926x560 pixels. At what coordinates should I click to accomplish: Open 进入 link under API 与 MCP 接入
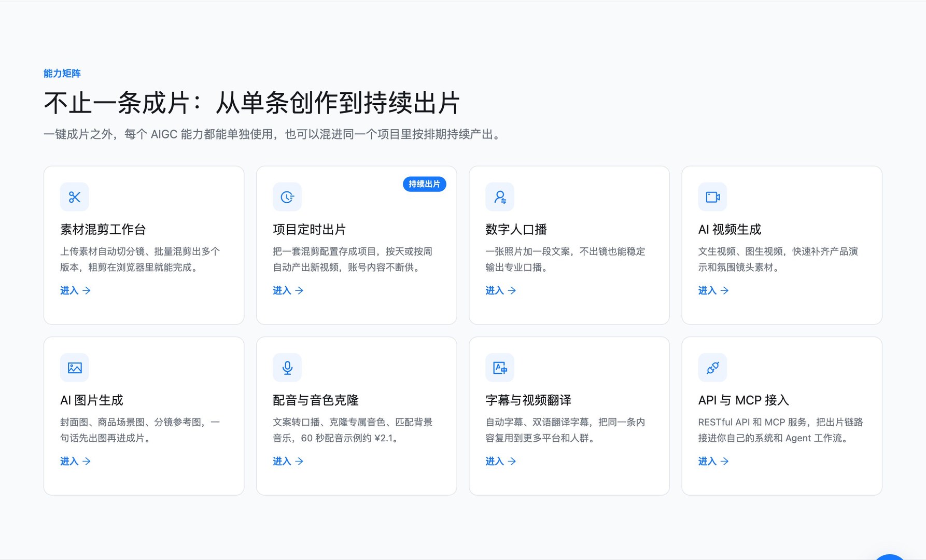(x=713, y=461)
